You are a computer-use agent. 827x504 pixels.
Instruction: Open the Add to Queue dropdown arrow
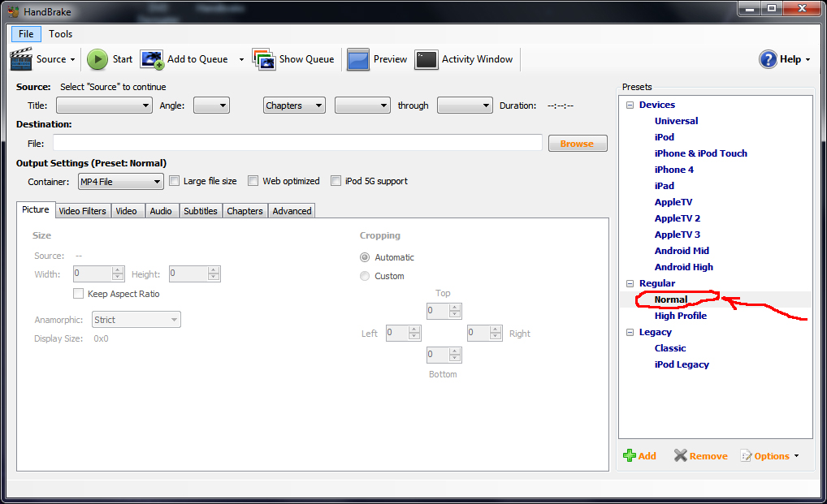coord(241,59)
